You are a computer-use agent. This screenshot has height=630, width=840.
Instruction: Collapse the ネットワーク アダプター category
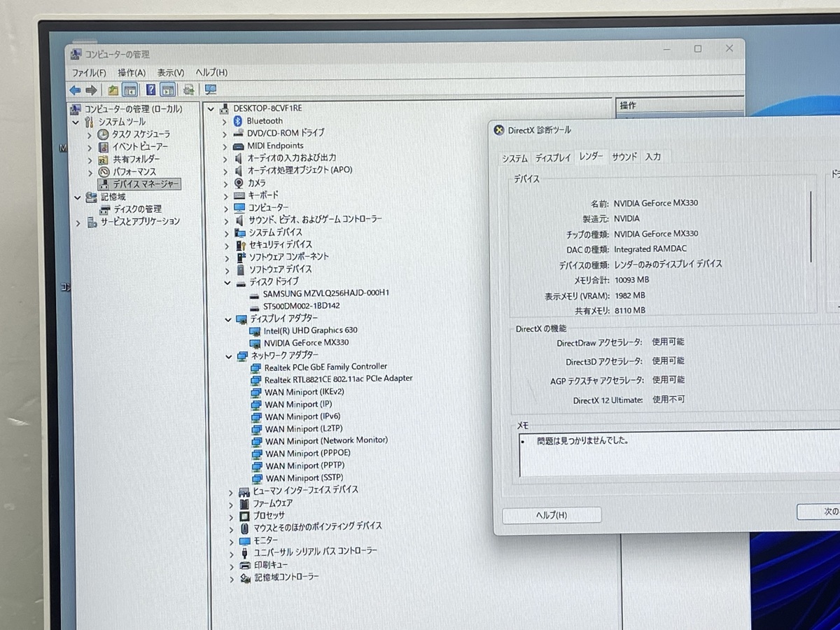[x=228, y=356]
